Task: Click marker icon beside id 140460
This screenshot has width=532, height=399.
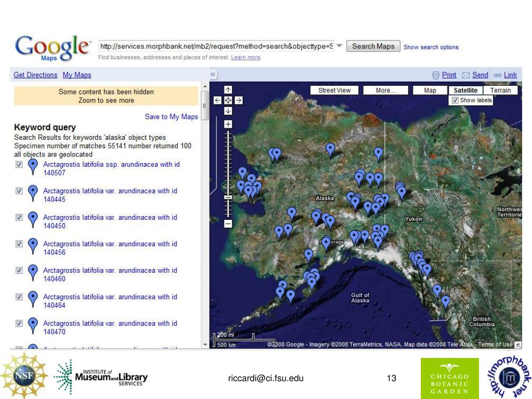Action: [33, 272]
